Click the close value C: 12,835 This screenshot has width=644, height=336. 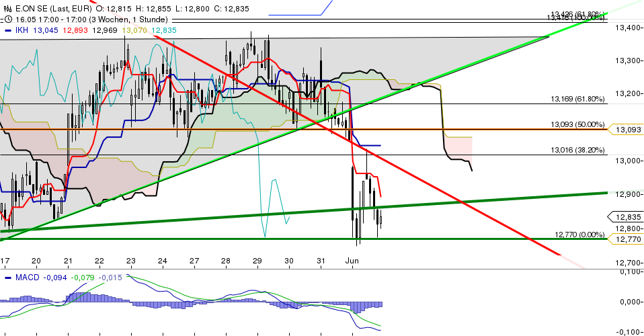tap(231, 9)
